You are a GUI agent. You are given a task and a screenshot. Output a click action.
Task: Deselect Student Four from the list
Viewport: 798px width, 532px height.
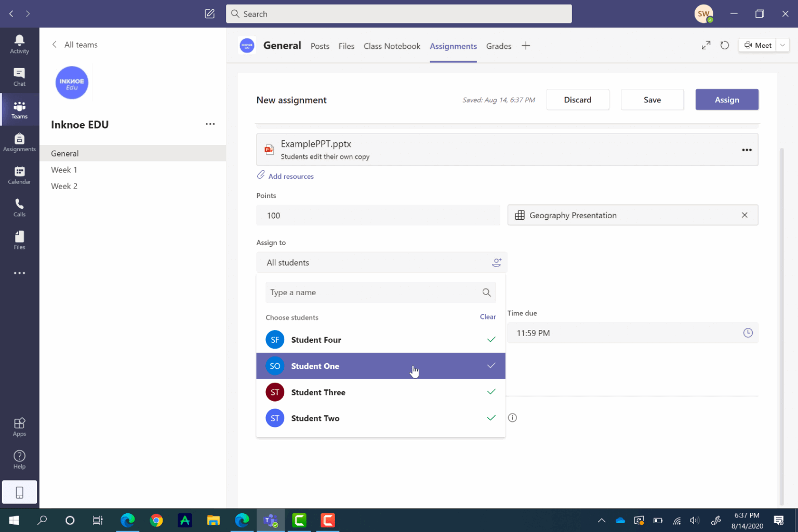(491, 339)
